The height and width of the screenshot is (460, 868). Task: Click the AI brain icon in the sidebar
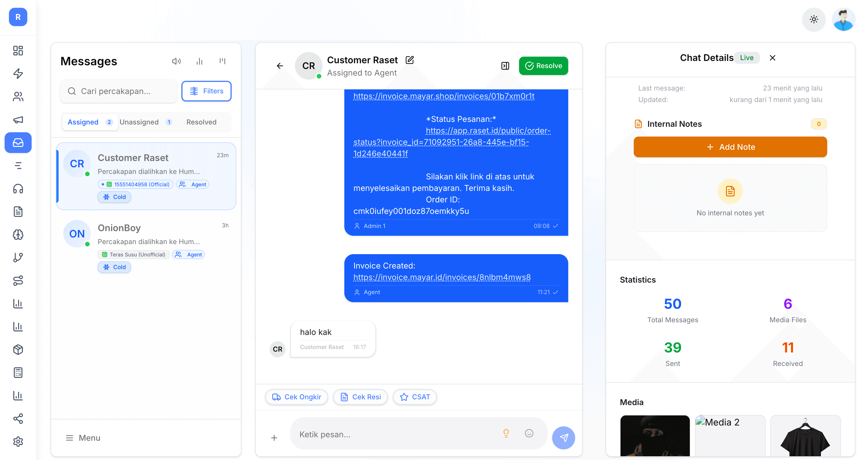point(18,235)
